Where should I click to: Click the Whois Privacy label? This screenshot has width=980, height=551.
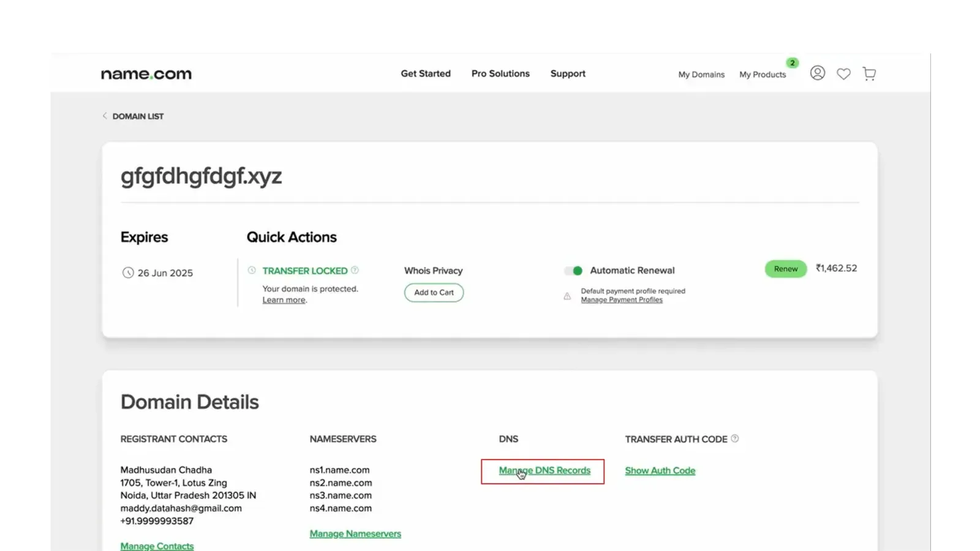point(434,271)
